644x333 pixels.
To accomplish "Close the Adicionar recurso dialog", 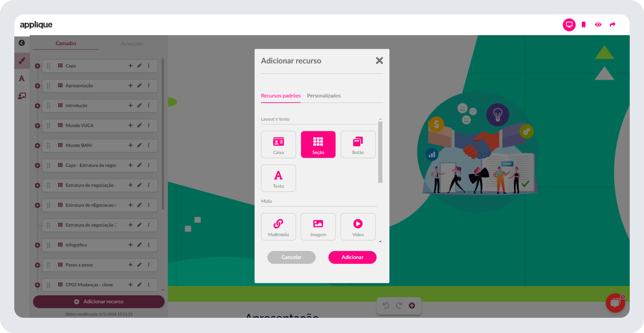I will [x=379, y=61].
